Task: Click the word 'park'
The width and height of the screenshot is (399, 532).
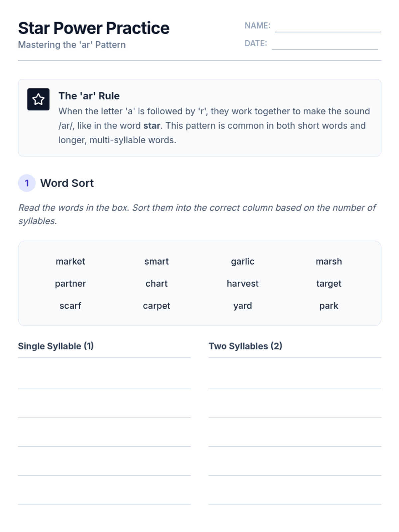Action: pos(329,306)
